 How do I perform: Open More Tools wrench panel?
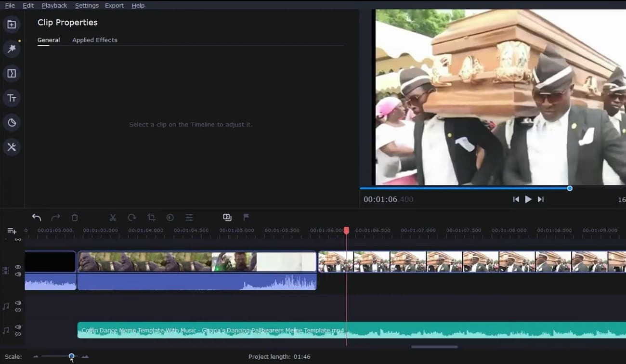[12, 147]
